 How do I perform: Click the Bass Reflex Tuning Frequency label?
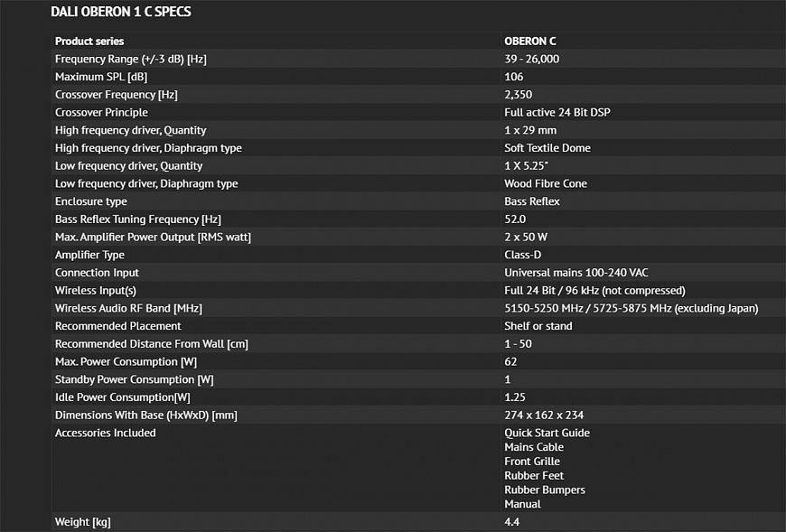[x=138, y=219]
